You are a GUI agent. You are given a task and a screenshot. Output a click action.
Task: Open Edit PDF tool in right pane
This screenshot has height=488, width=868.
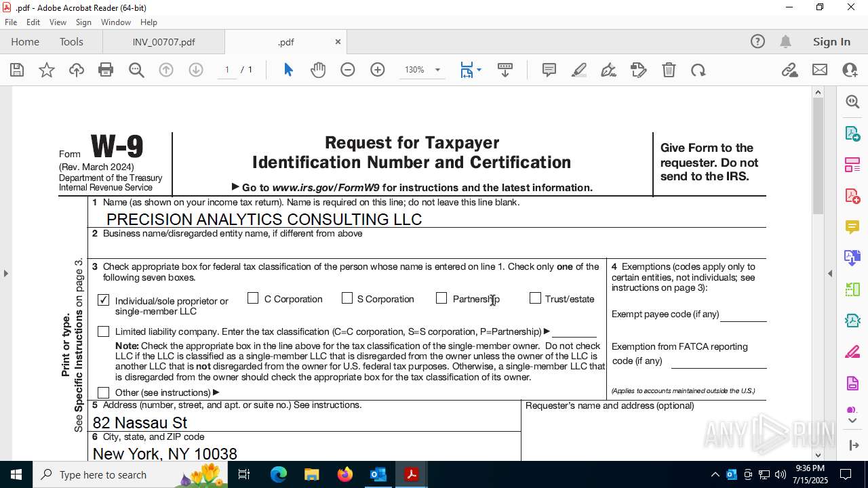click(x=852, y=164)
